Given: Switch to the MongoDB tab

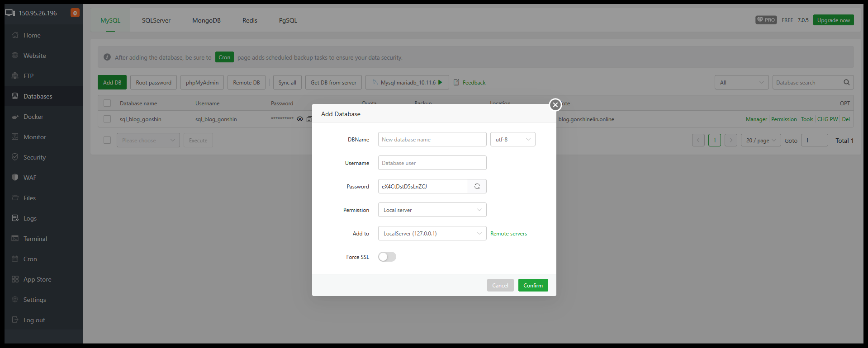Looking at the screenshot, I should click(x=206, y=20).
